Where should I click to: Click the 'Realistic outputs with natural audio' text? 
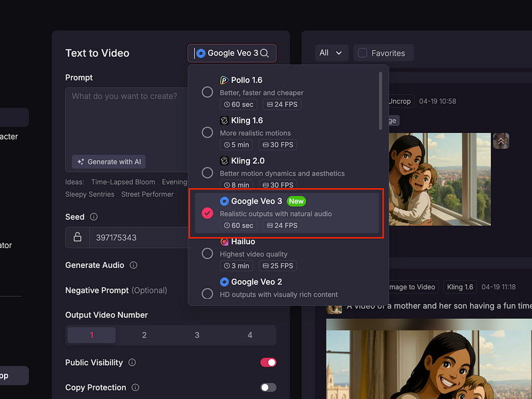point(276,213)
